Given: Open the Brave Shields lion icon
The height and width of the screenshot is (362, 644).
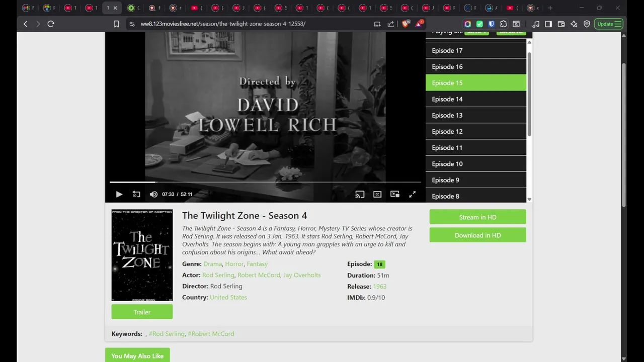Looking at the screenshot, I should (406, 24).
